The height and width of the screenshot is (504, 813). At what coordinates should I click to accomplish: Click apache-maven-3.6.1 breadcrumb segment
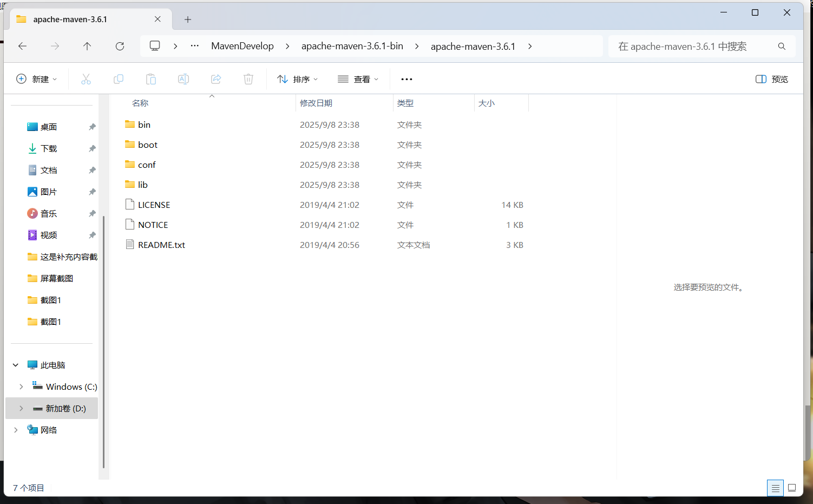[x=473, y=46]
